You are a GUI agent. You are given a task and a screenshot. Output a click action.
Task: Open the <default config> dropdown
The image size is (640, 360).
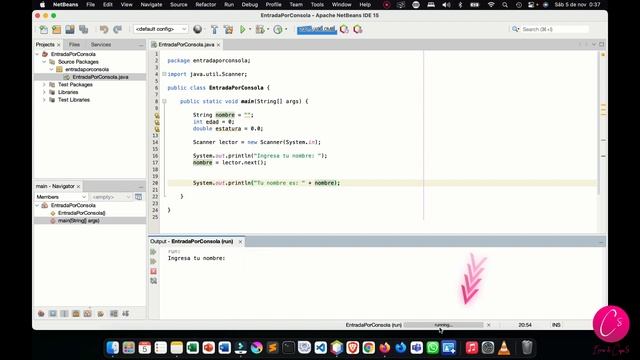(160, 29)
